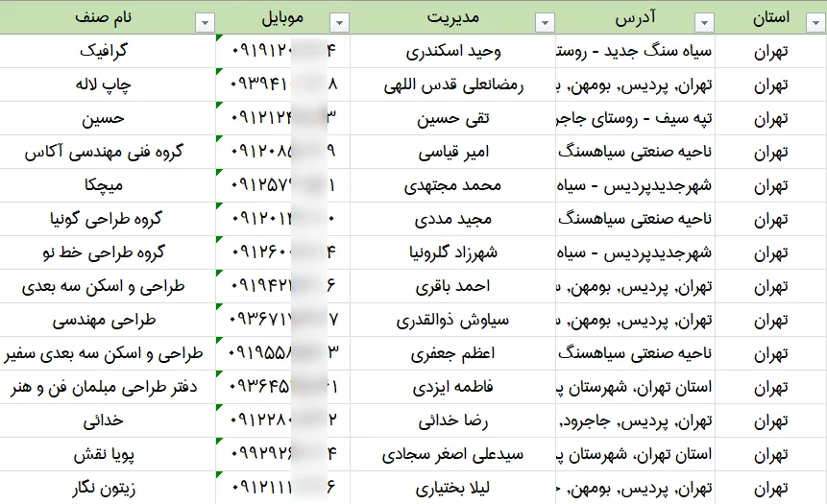Image resolution: width=827 pixels, height=504 pixels.
Task: Select address cell in لیلا بختیاری row
Action: [636, 489]
